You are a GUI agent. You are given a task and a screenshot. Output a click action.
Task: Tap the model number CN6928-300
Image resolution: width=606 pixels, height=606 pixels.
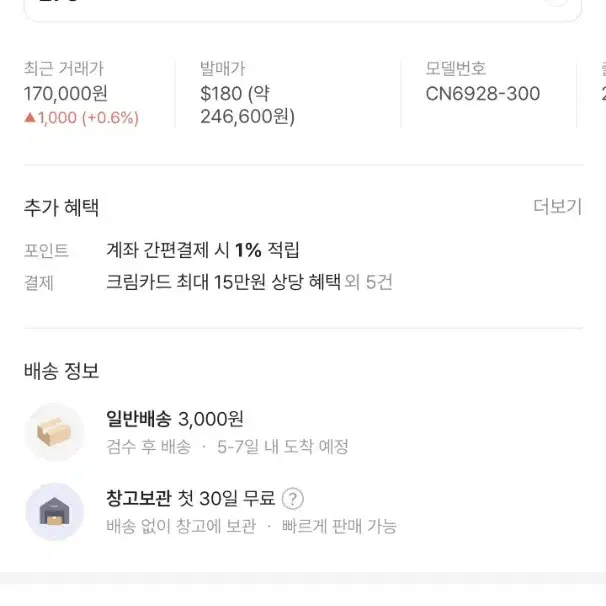coord(483,94)
